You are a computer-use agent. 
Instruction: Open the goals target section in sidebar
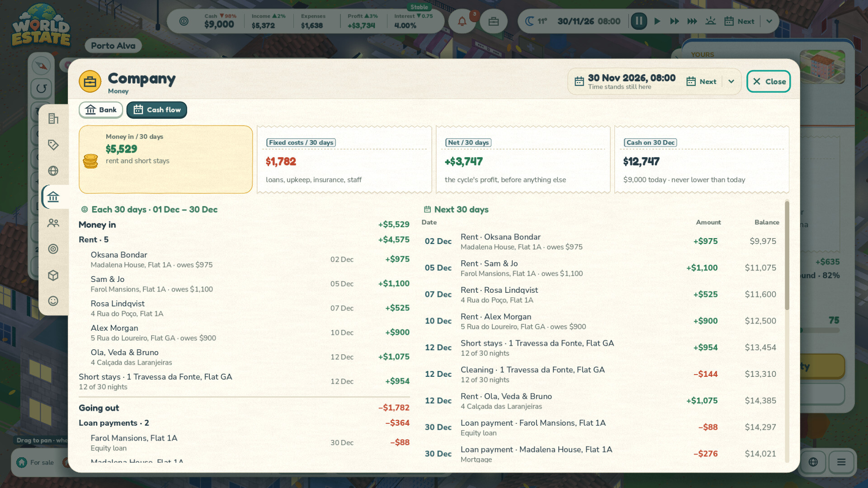tap(53, 249)
